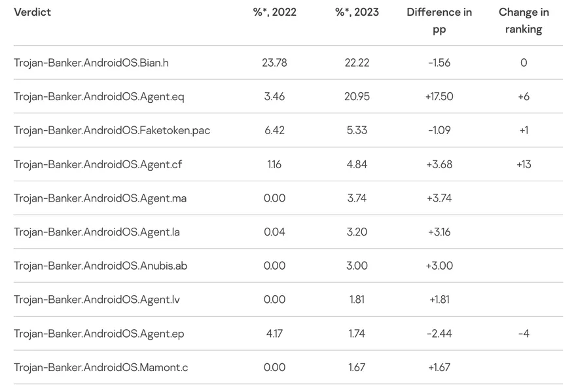The height and width of the screenshot is (392, 576).
Task: Click the Trojan-Banker.AndroidOS.Faketoken.pac row name
Action: [x=112, y=130]
